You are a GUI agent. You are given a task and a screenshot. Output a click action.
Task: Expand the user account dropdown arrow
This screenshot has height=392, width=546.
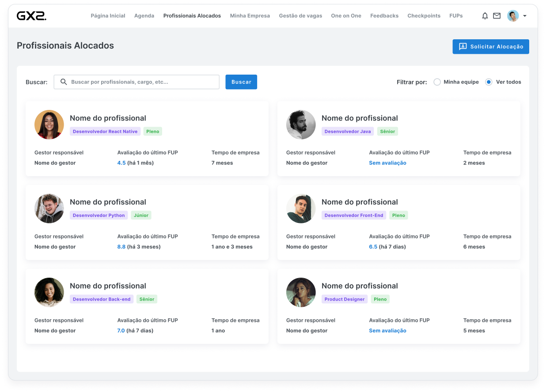tap(524, 16)
